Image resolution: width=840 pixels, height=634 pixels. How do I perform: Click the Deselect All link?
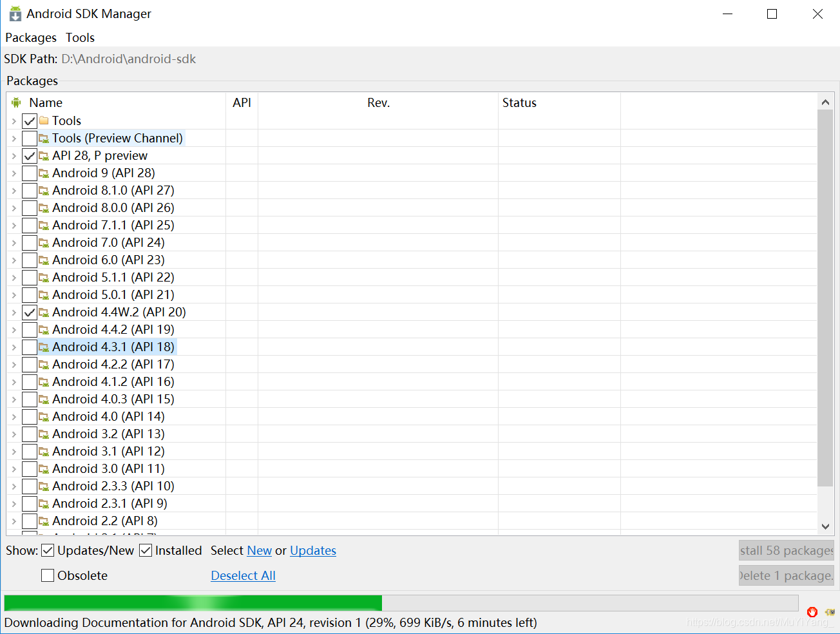(x=243, y=575)
